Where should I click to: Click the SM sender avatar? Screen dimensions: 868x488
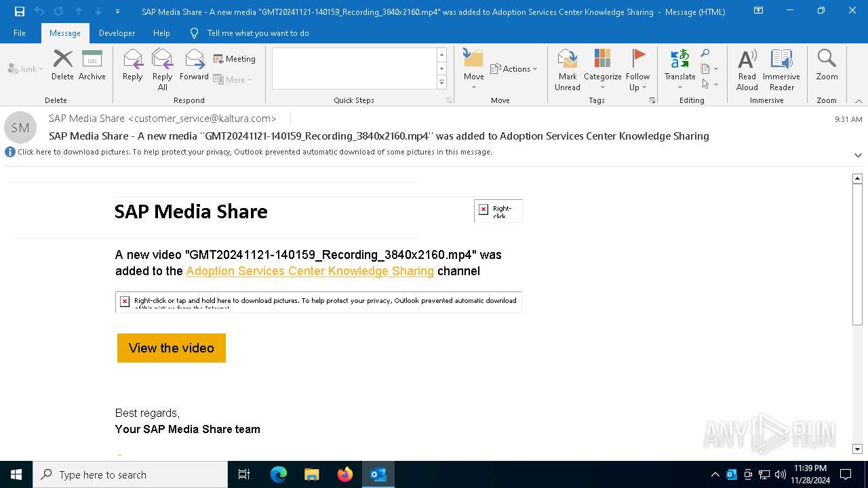pyautogui.click(x=20, y=127)
